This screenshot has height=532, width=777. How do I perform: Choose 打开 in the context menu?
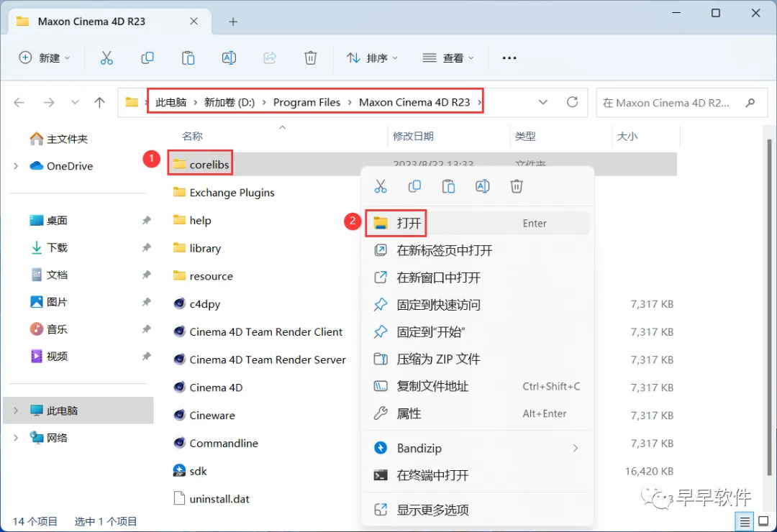478,223
